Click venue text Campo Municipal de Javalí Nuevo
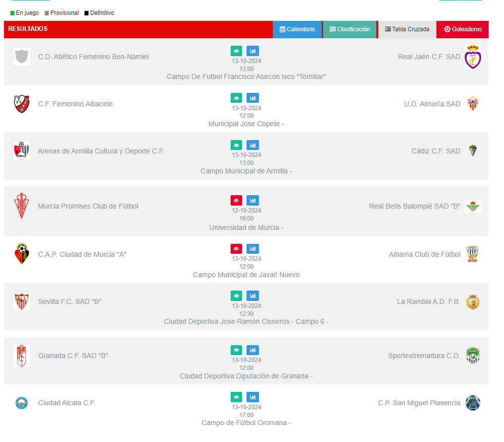The height and width of the screenshot is (442, 504). pos(246,275)
